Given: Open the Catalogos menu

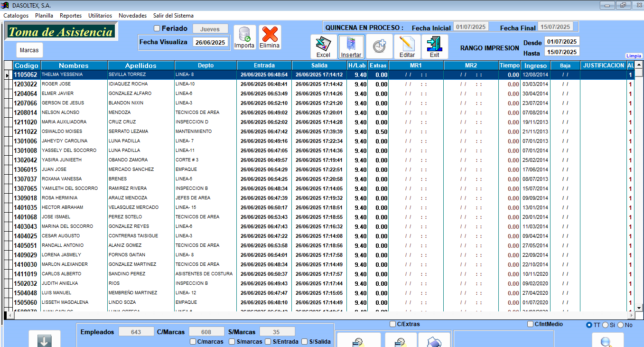Looking at the screenshot, I should pyautogui.click(x=16, y=16).
